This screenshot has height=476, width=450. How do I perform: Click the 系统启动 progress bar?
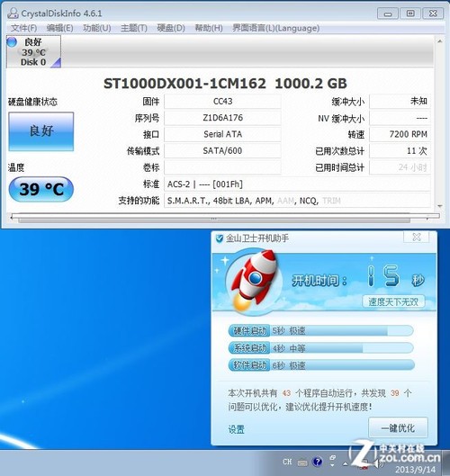321,348
